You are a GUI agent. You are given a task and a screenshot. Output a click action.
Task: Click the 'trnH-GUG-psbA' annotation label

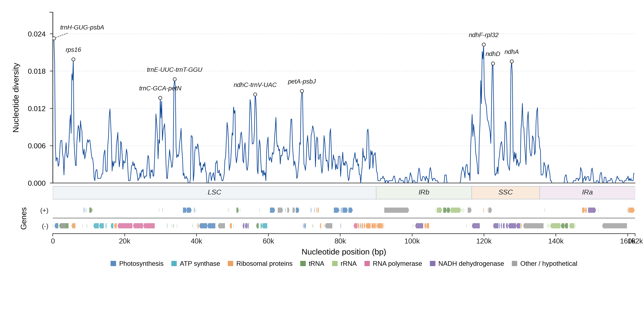(82, 28)
